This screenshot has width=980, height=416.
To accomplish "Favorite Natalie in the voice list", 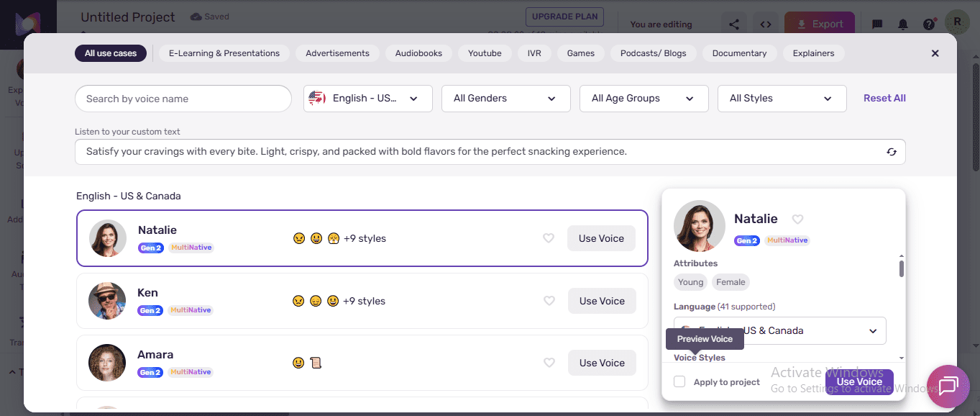I will pos(549,238).
